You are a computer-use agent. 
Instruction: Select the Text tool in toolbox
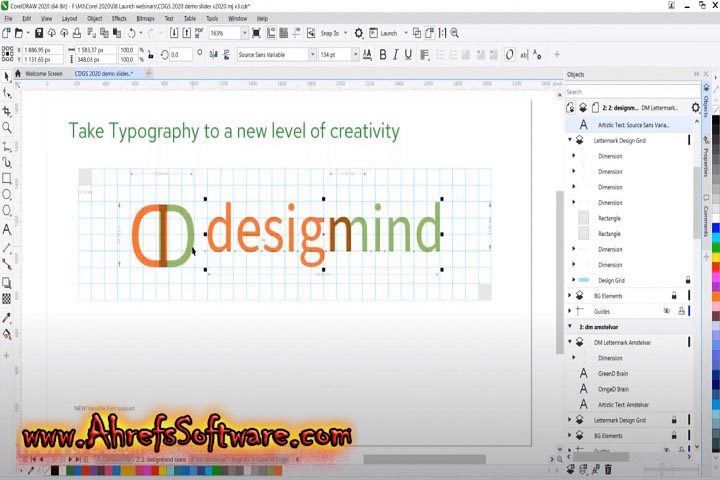click(7, 229)
